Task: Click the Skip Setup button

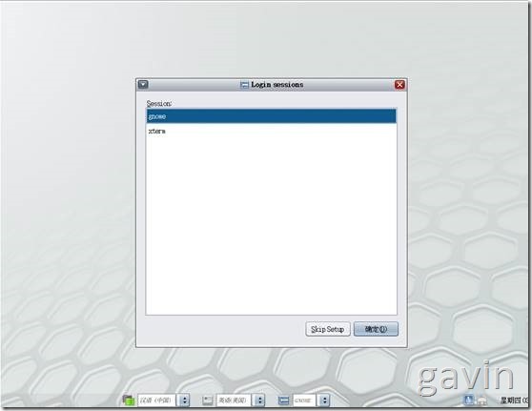Action: click(x=328, y=329)
